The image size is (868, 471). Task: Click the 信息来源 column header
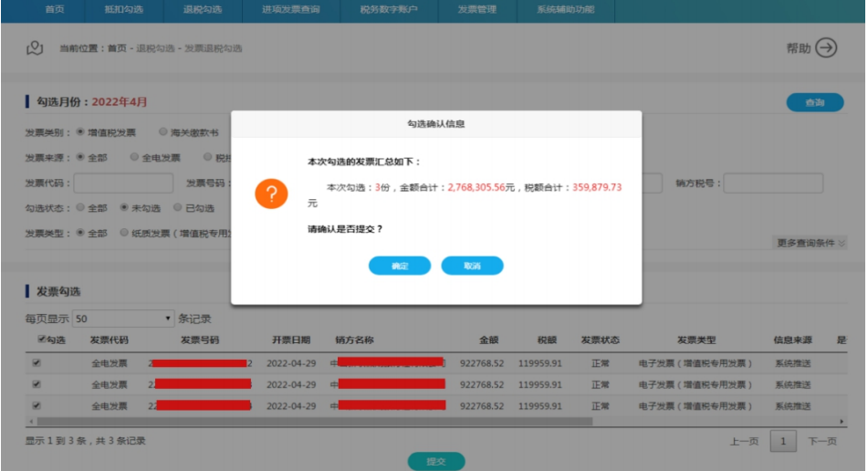point(793,340)
